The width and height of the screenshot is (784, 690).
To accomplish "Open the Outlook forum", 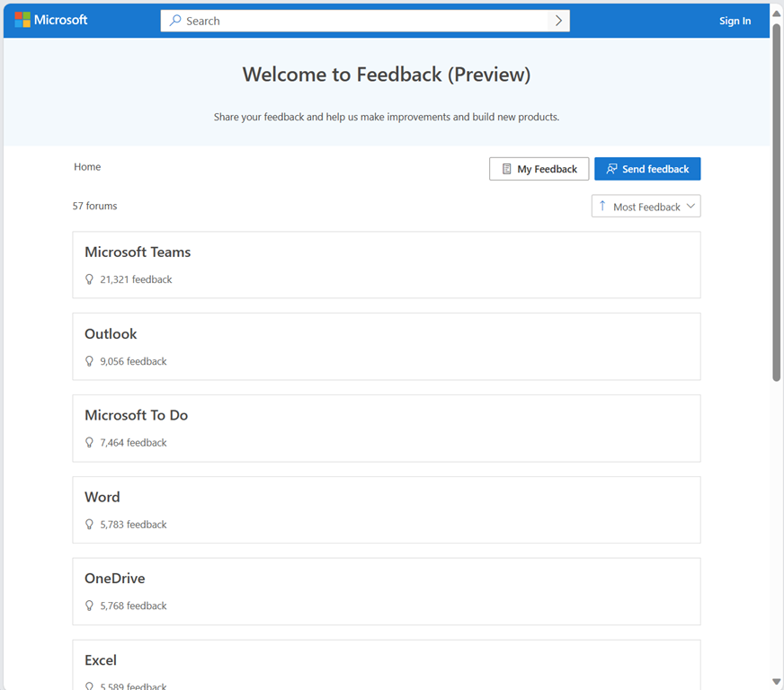I will (x=111, y=334).
